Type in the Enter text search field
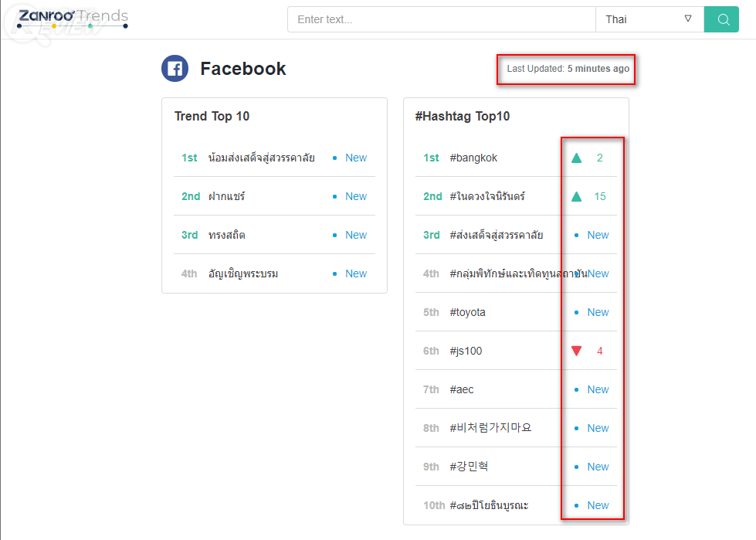The height and width of the screenshot is (540, 756). (441, 19)
